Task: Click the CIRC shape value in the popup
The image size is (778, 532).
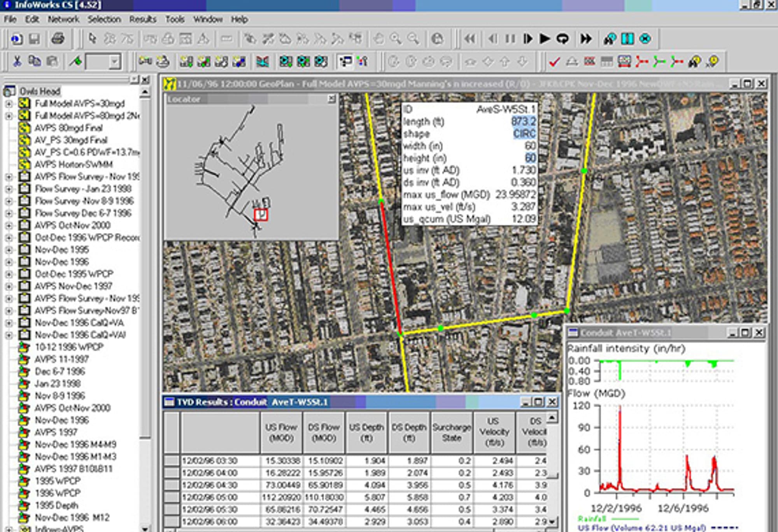Action: coord(524,134)
